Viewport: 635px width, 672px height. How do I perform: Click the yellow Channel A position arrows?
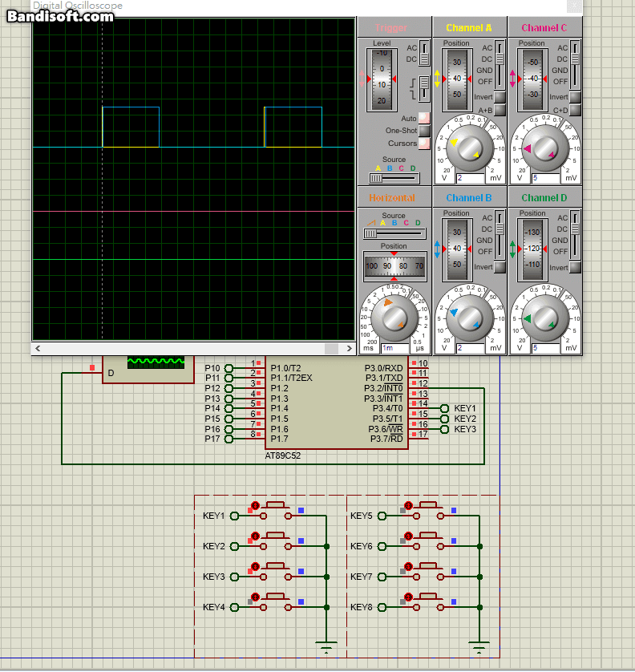(437, 79)
